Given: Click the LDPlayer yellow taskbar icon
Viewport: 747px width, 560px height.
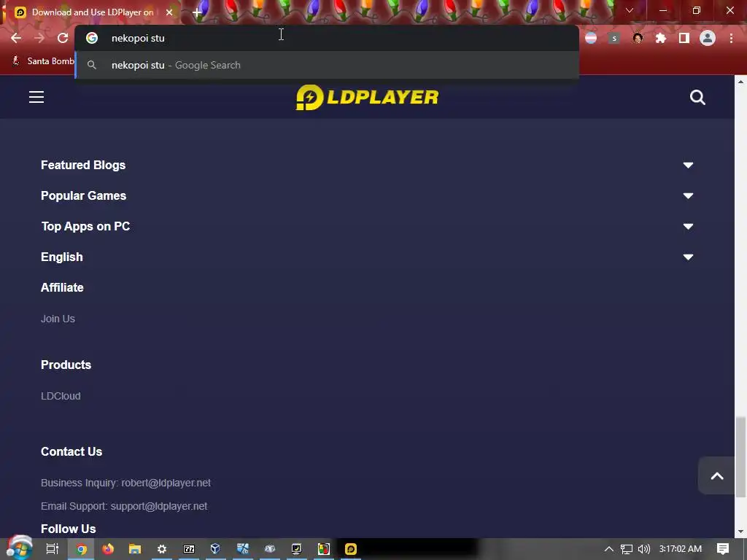Looking at the screenshot, I should tap(351, 549).
